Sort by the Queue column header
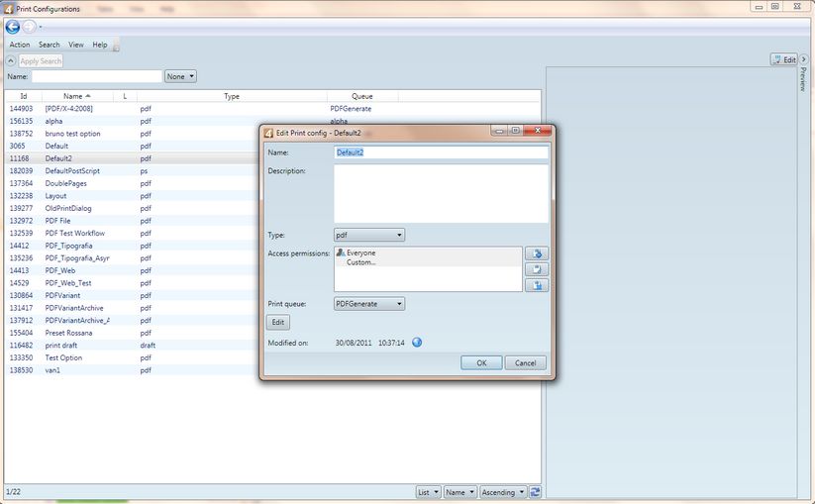 (362, 96)
